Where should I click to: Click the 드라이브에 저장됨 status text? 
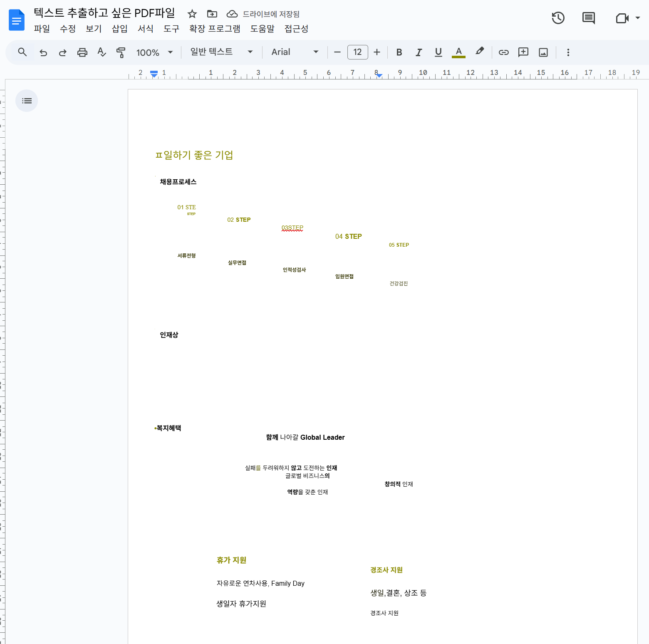(x=271, y=14)
